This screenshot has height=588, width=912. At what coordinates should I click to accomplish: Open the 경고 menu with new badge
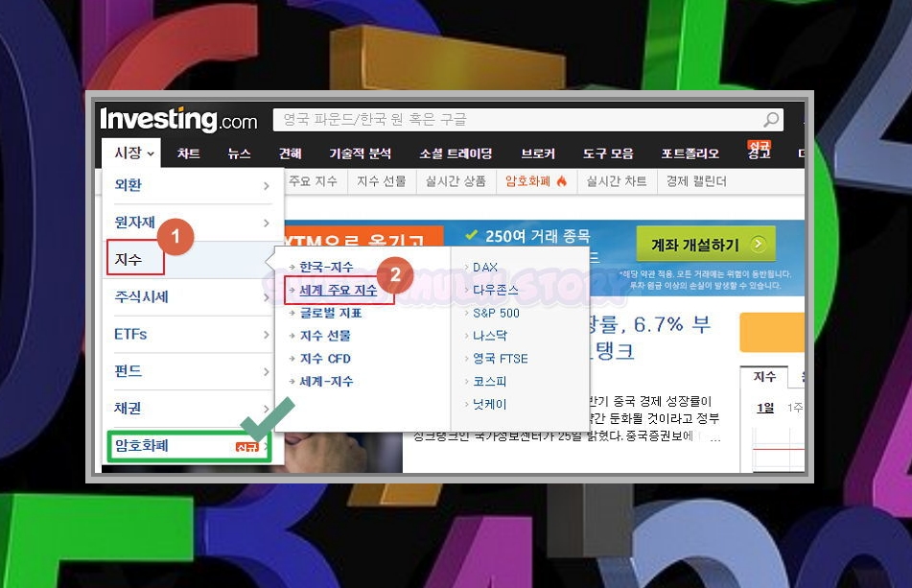click(x=759, y=150)
